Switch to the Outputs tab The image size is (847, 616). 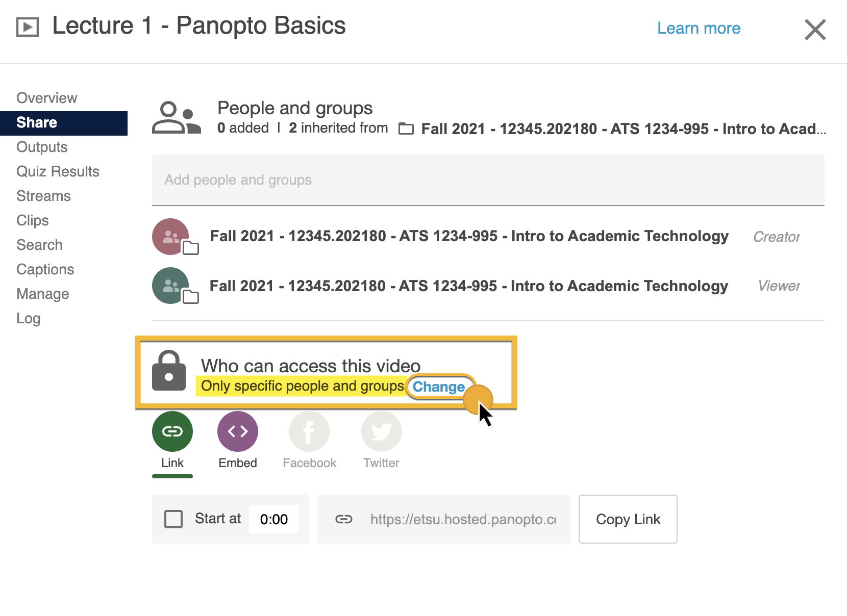[42, 147]
